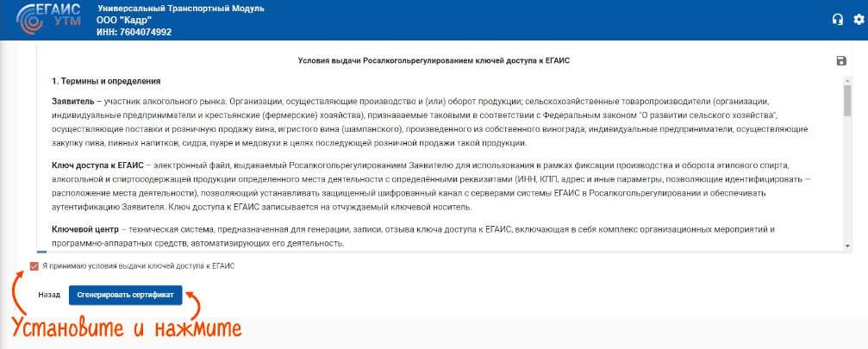Click the terms panel vertical scrollbar thumb
The width and height of the screenshot is (868, 349).
coord(847,99)
